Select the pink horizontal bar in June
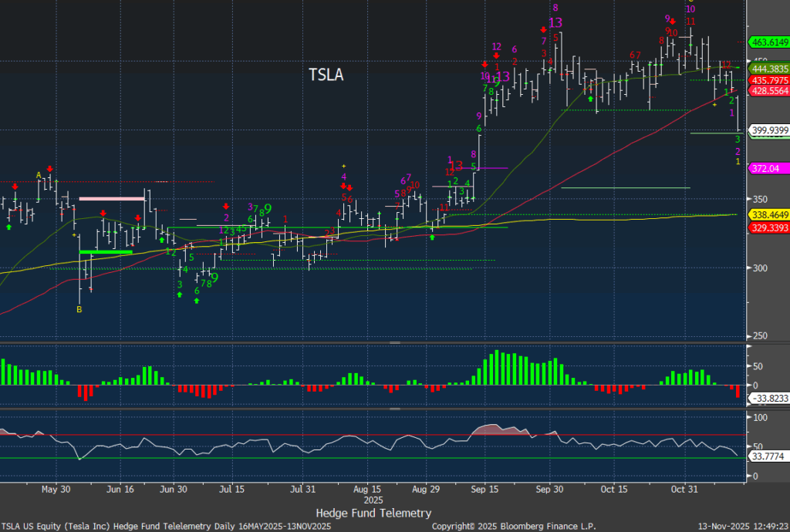790x532 pixels. point(112,198)
